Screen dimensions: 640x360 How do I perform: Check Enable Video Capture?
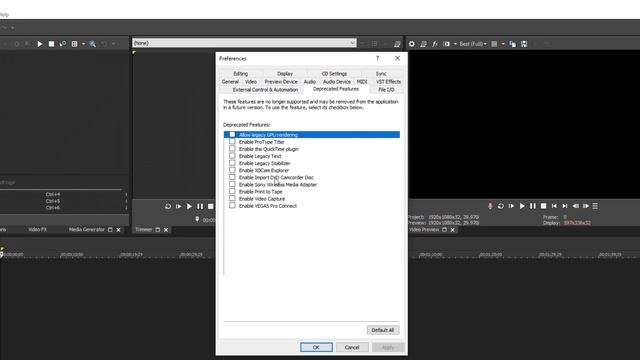coord(232,198)
